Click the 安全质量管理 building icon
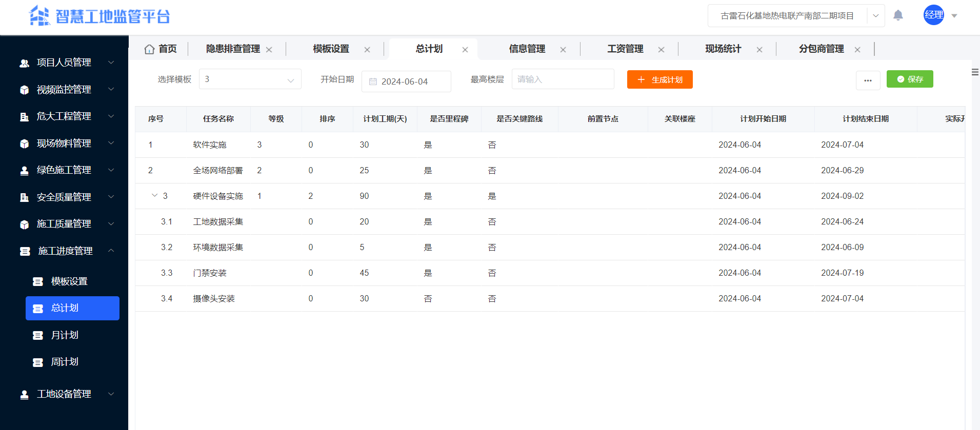980x430 pixels. click(24, 197)
